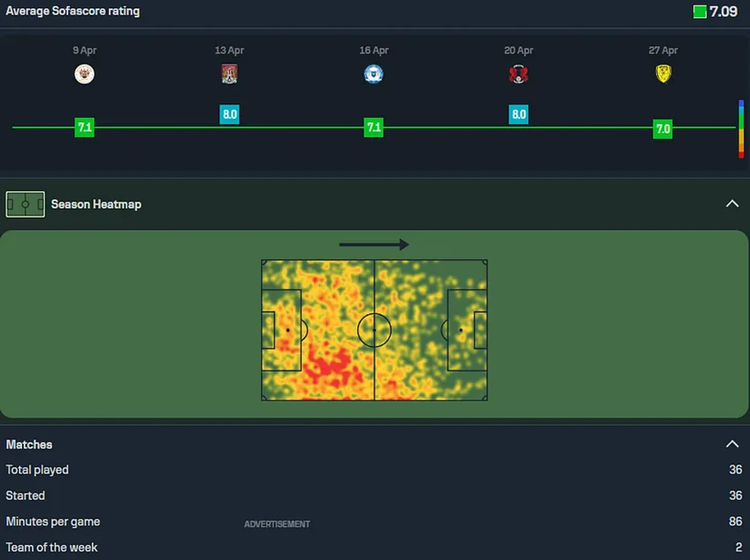Click the green square next to 7.09
The image size is (750, 560).
(700, 11)
